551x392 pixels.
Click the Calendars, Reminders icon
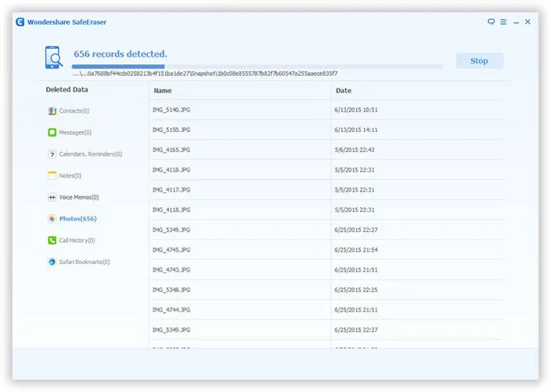pyautogui.click(x=52, y=153)
